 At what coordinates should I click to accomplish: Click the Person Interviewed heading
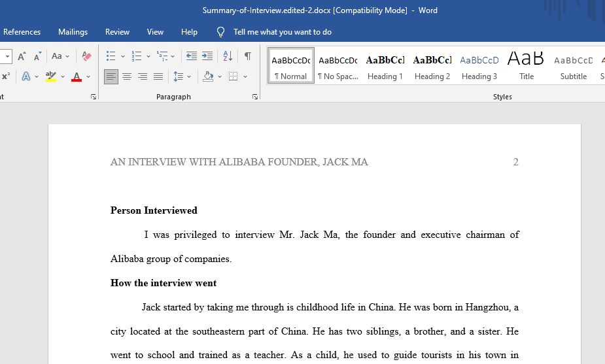(x=154, y=210)
